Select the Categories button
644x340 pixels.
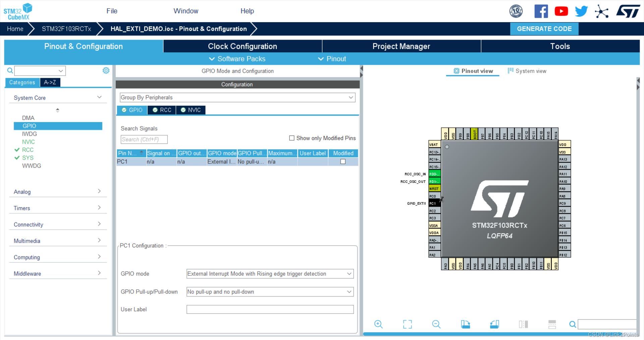tap(22, 82)
